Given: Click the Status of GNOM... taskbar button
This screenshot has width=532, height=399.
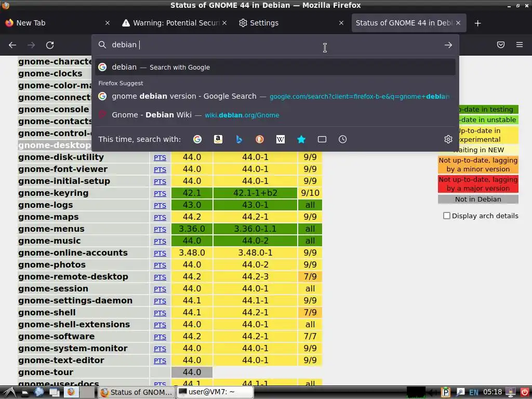Looking at the screenshot, I should pos(137,392).
